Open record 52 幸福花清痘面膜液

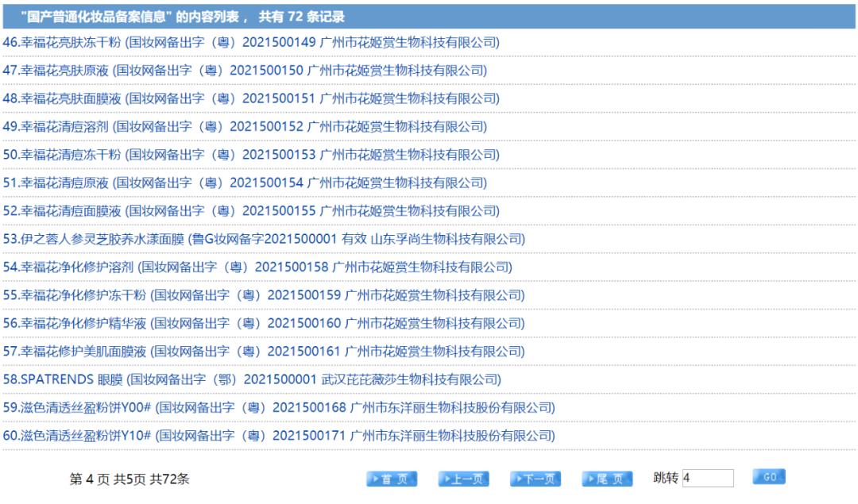tap(251, 211)
